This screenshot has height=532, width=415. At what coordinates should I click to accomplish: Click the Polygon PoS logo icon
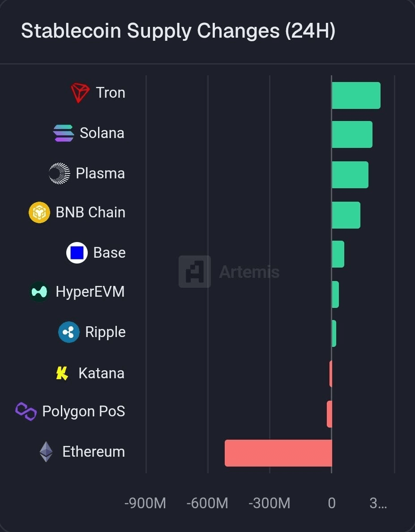point(26,411)
